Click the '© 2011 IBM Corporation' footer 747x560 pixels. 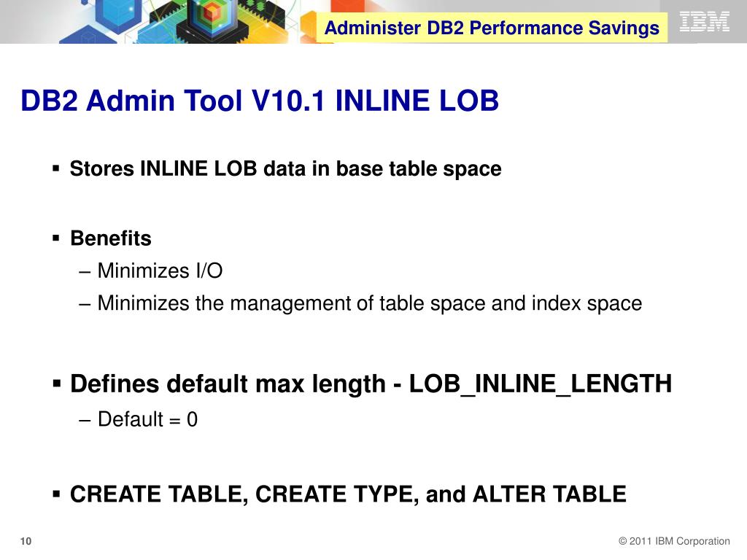(x=674, y=541)
